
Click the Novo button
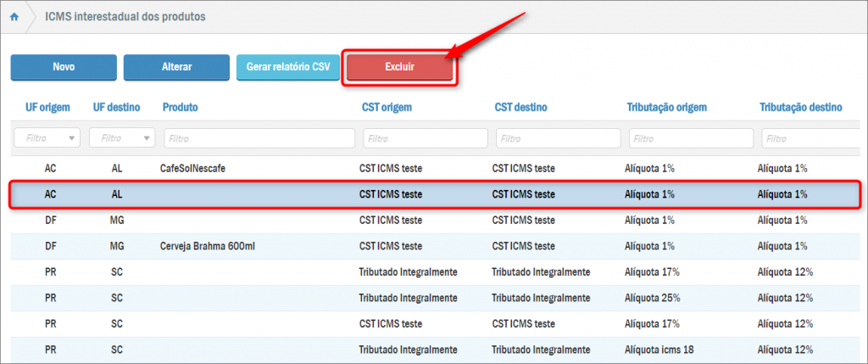[x=64, y=67]
